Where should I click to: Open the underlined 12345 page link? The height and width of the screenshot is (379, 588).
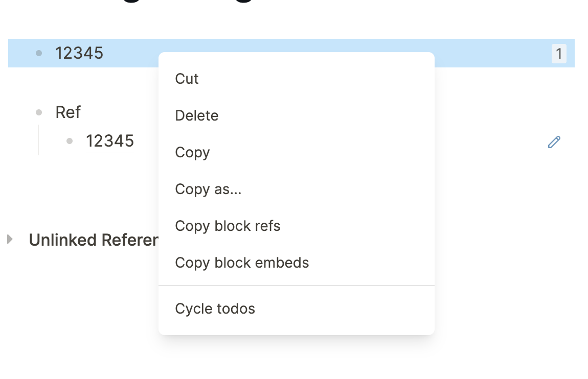pos(110,141)
